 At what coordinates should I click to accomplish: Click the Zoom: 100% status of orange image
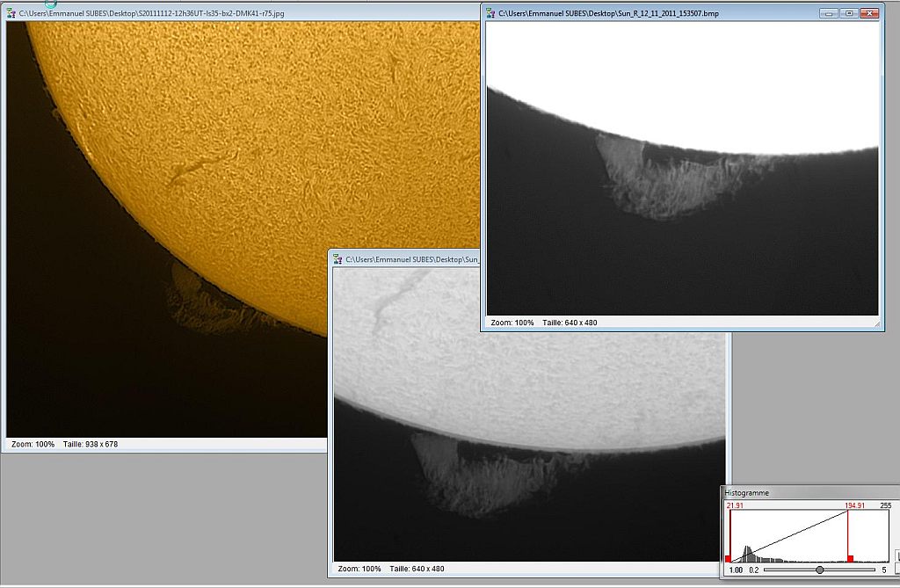pyautogui.click(x=33, y=444)
